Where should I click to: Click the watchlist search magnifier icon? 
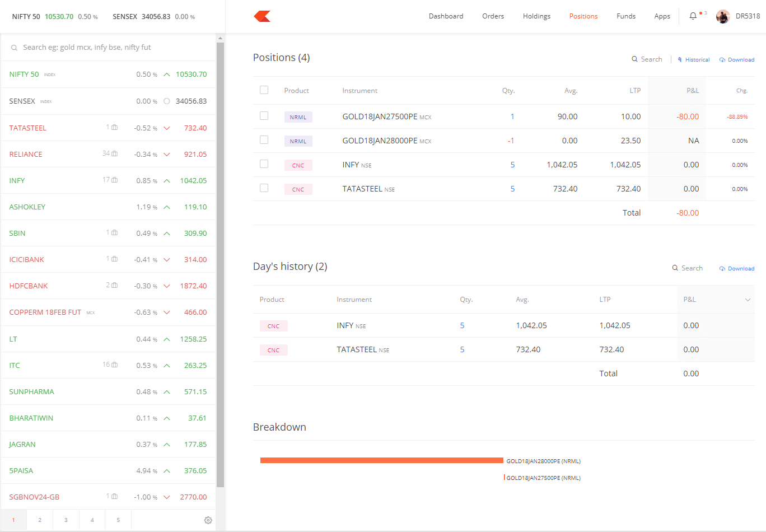point(14,48)
